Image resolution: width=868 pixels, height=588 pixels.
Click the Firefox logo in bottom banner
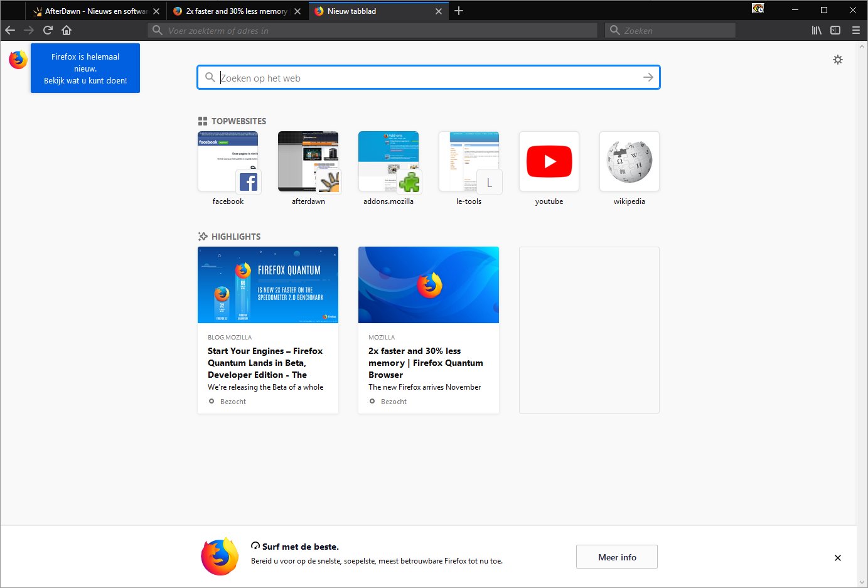coord(220,557)
